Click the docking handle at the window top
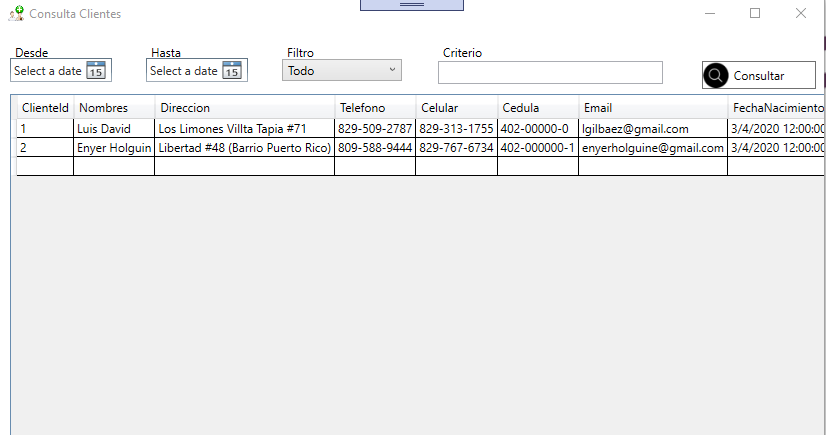Screen dimensions: 826x435 tap(412, 5)
